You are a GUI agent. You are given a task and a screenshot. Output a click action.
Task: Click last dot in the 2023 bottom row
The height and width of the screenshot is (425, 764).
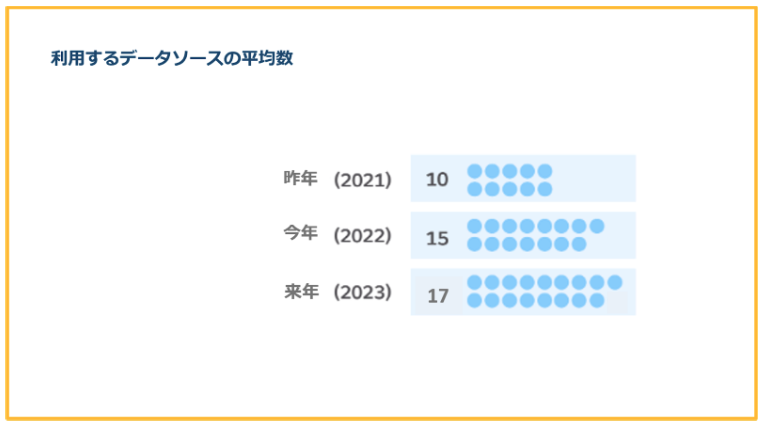(x=597, y=300)
